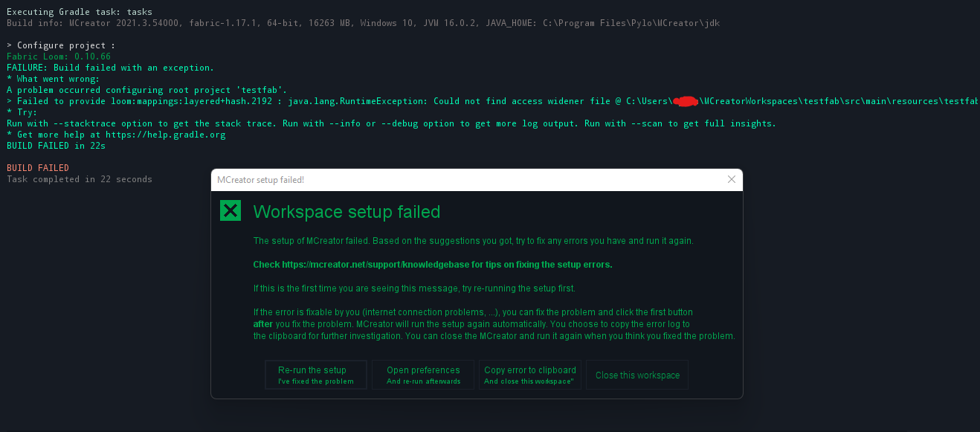Click the Re-run the setup button
This screenshot has width=980, height=432.
[315, 374]
